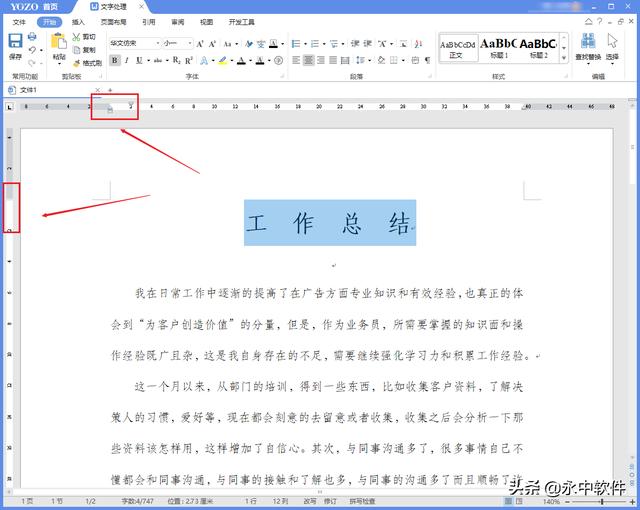
Task: Click the bulleted list icon
Action: click(x=294, y=44)
